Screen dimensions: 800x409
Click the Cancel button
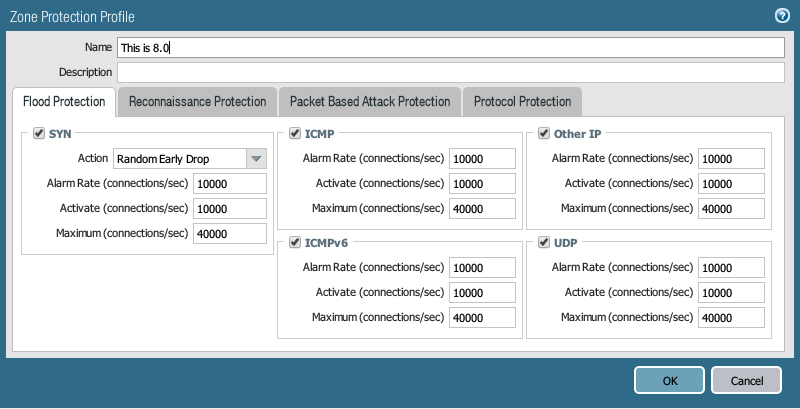click(x=746, y=380)
